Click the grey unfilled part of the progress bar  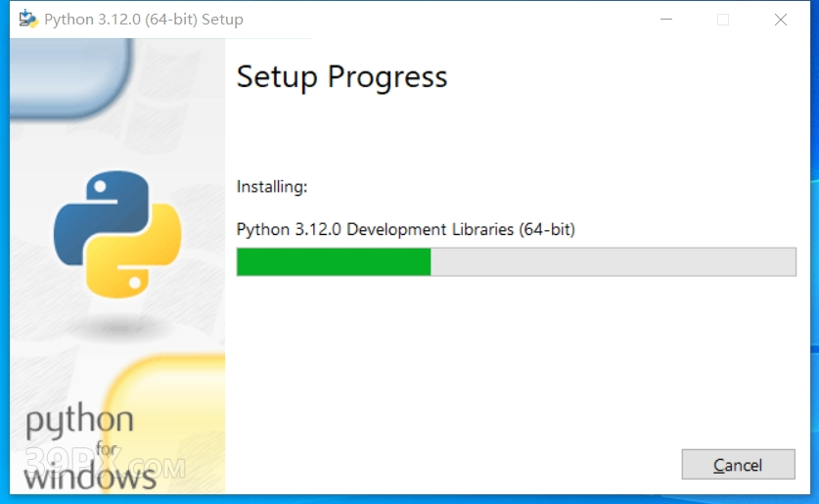pos(614,261)
